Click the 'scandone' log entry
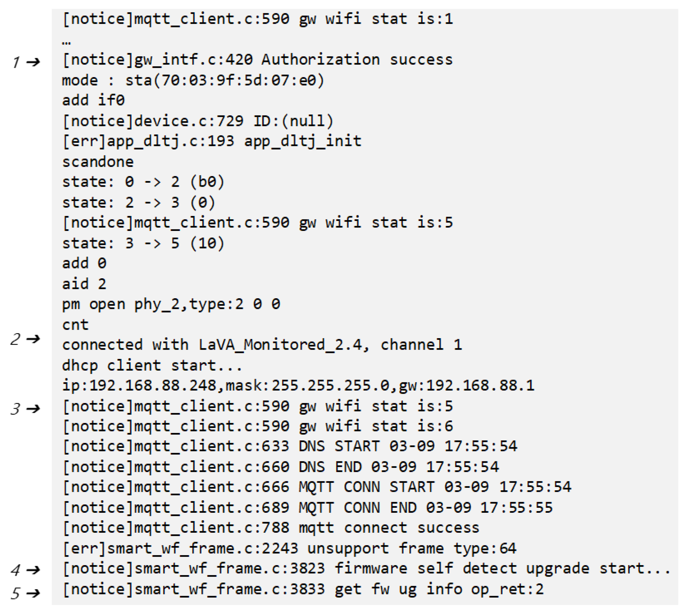The height and width of the screenshot is (616, 686). coord(98,162)
